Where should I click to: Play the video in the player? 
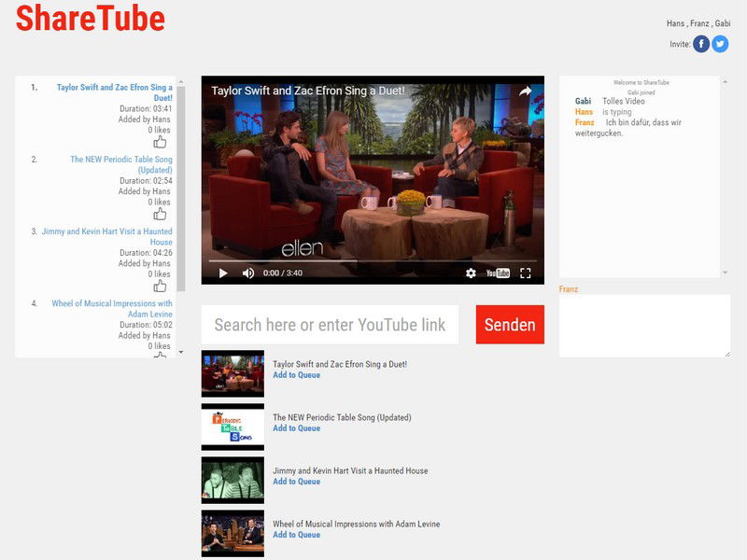click(x=222, y=273)
